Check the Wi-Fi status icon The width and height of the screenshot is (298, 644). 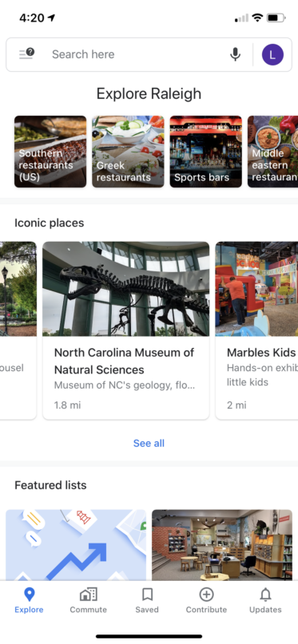click(x=257, y=18)
